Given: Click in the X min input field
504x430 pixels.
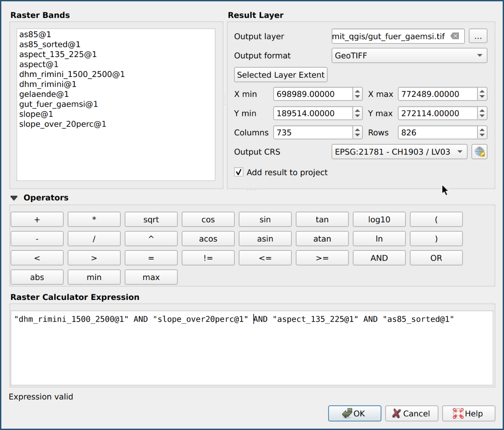Looking at the screenshot, I should (313, 94).
